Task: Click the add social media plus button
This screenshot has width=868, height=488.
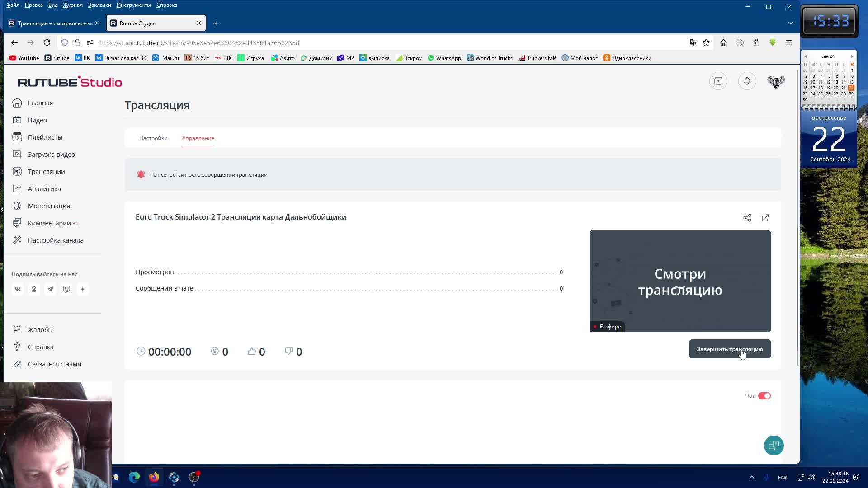Action: point(83,289)
